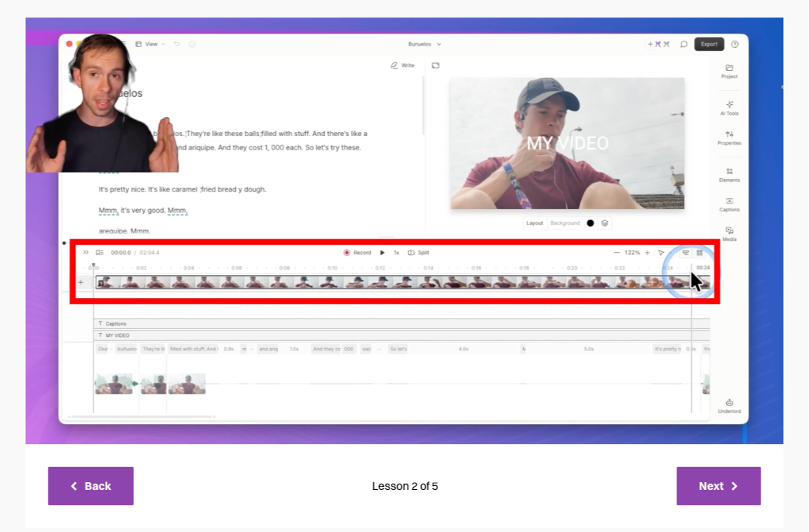809x532 pixels.
Task: Change playback speed 1x
Action: pyautogui.click(x=396, y=253)
